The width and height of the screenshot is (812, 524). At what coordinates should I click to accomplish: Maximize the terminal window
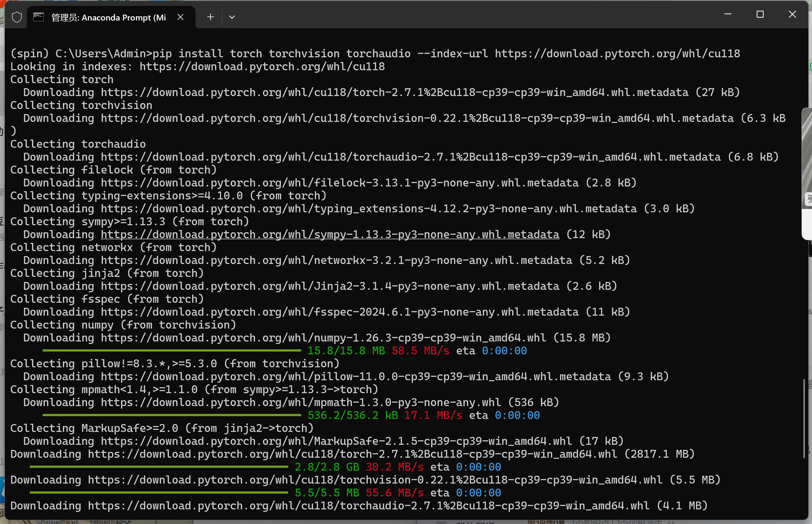[760, 14]
